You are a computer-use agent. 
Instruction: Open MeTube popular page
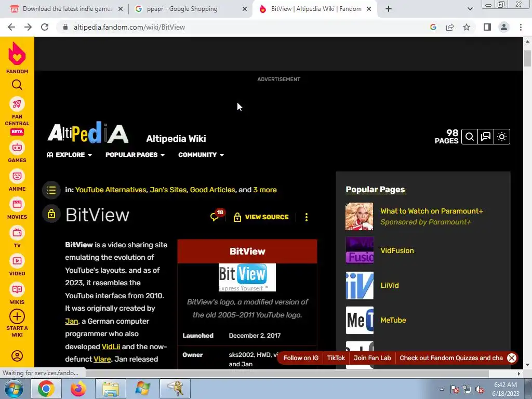tap(393, 320)
